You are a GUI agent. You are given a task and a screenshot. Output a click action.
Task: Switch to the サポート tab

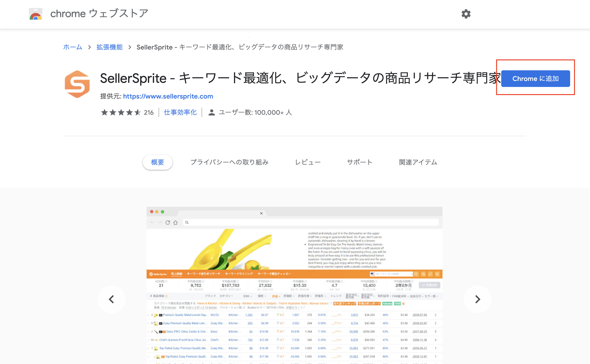[x=360, y=162]
